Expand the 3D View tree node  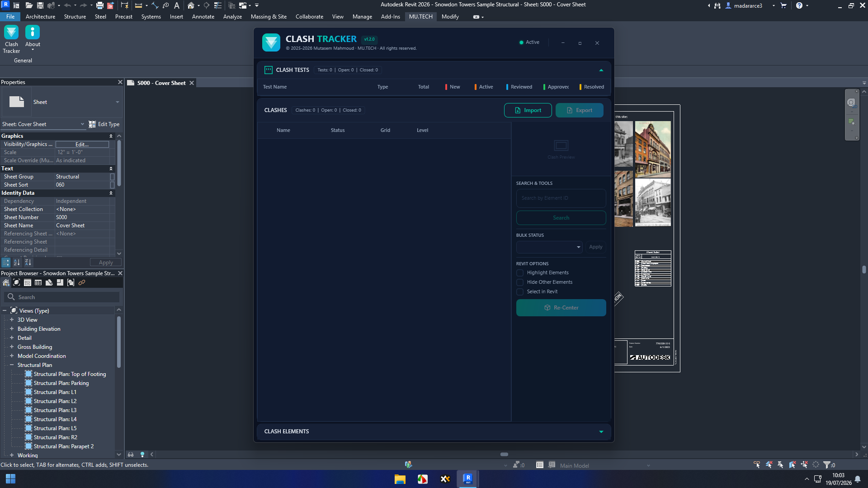pos(12,320)
